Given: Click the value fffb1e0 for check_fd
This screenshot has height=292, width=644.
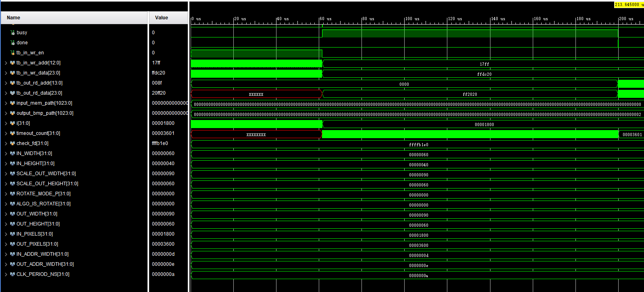Looking at the screenshot, I should [160, 143].
